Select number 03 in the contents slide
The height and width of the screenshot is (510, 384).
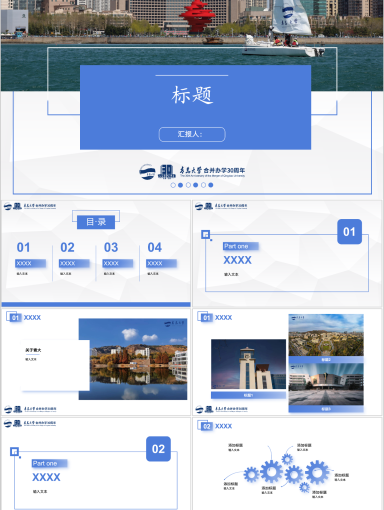click(x=111, y=247)
